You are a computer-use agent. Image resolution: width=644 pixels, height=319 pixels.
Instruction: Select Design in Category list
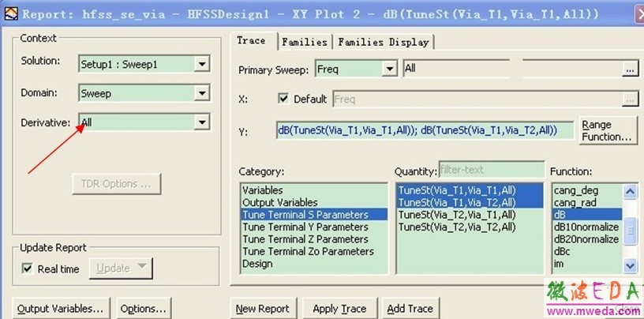click(314, 264)
